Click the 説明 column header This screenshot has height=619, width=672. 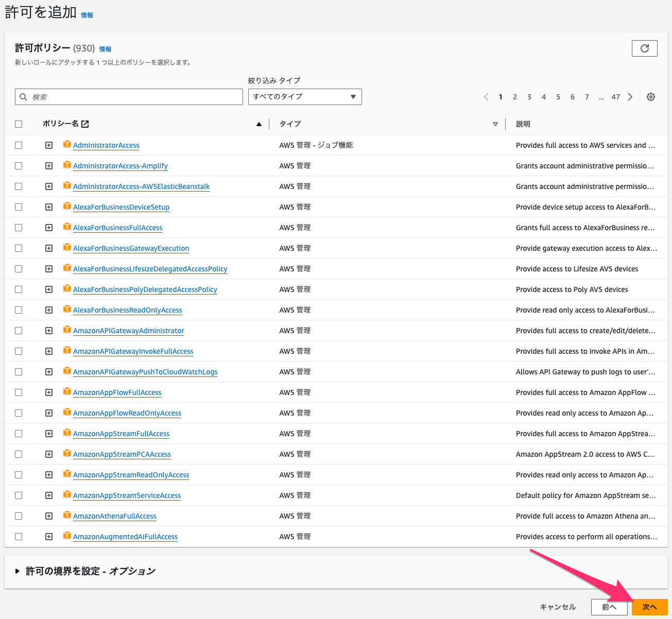click(523, 124)
